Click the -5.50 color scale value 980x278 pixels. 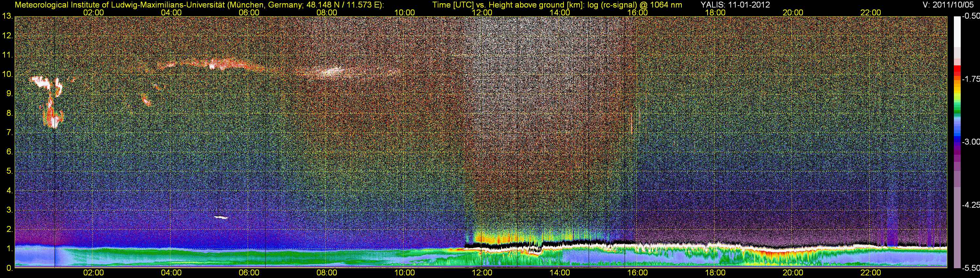pos(971,269)
